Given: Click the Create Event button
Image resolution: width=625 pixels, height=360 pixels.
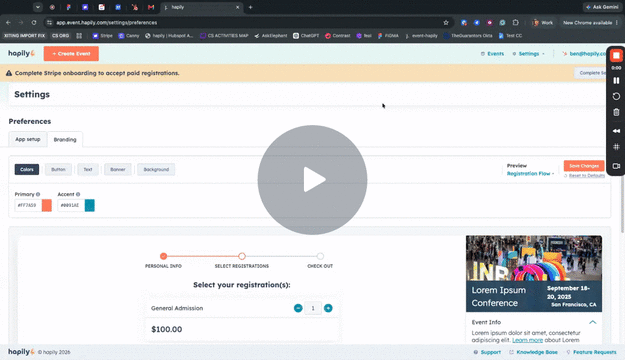Looking at the screenshot, I should pos(71,54).
